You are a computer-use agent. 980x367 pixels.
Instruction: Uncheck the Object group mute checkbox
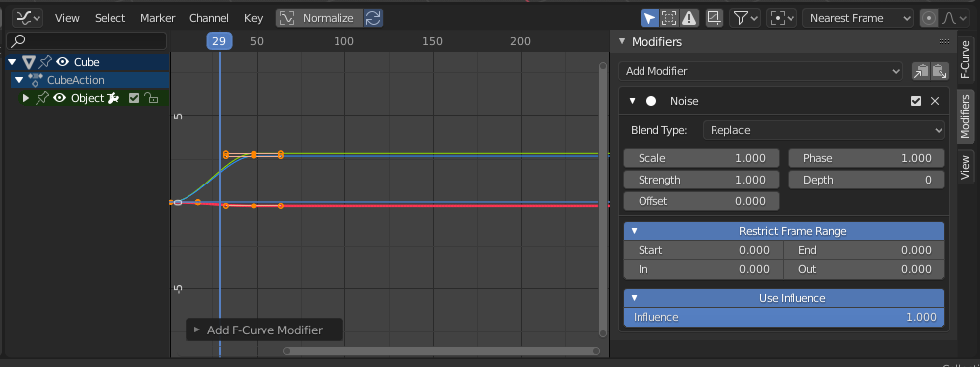click(134, 98)
